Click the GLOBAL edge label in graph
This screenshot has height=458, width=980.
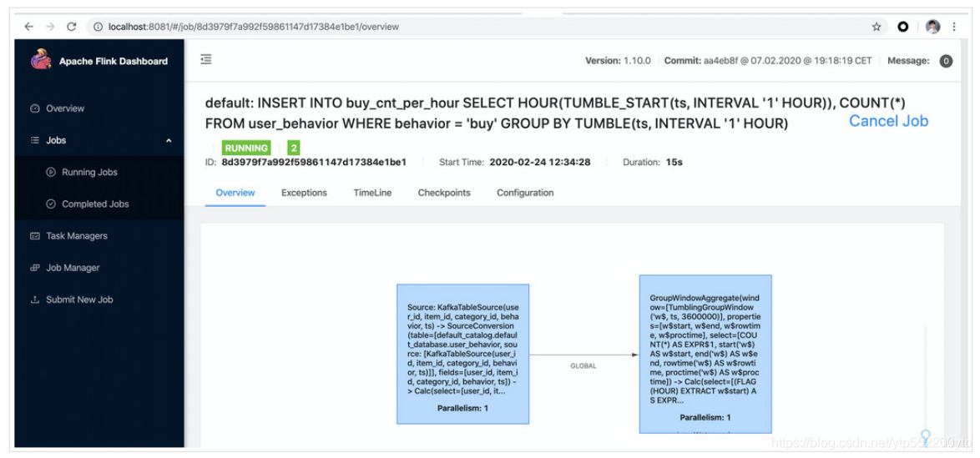583,365
